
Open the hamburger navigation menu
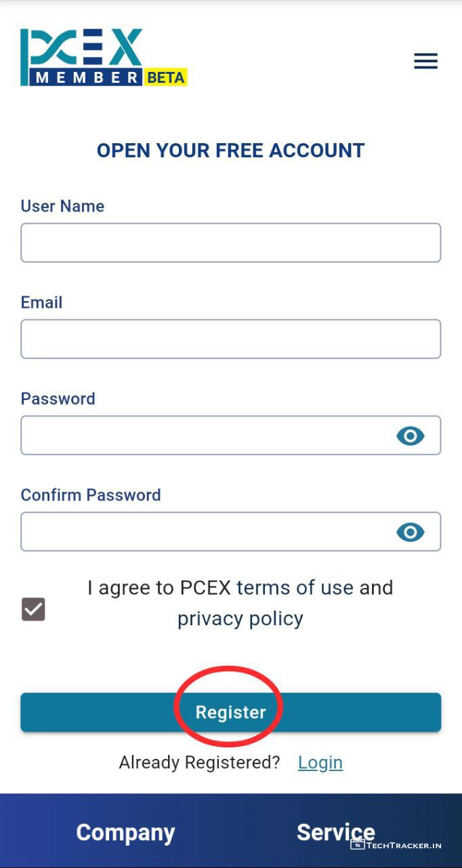[425, 61]
